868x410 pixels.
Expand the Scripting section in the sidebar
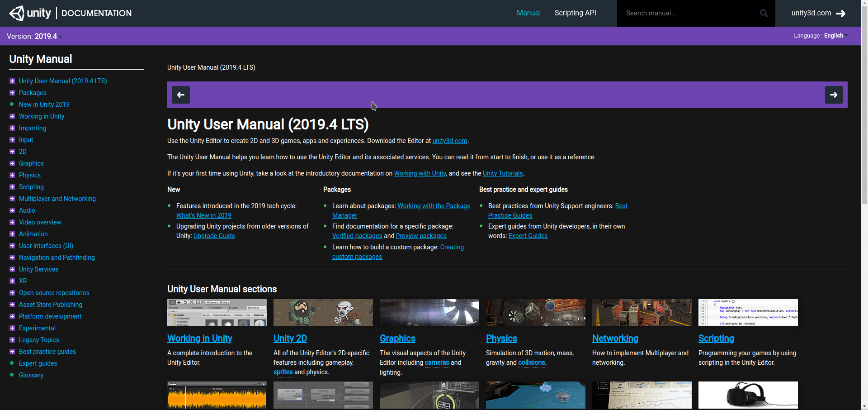(12, 187)
